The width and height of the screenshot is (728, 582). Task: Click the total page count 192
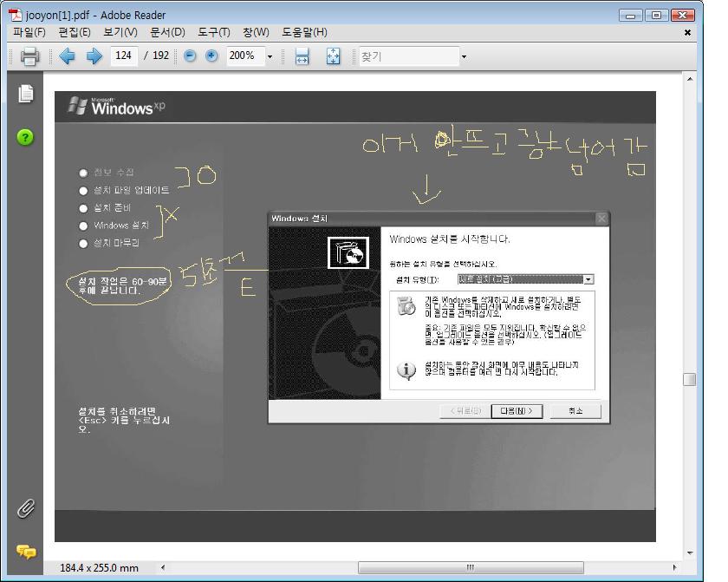coord(160,56)
